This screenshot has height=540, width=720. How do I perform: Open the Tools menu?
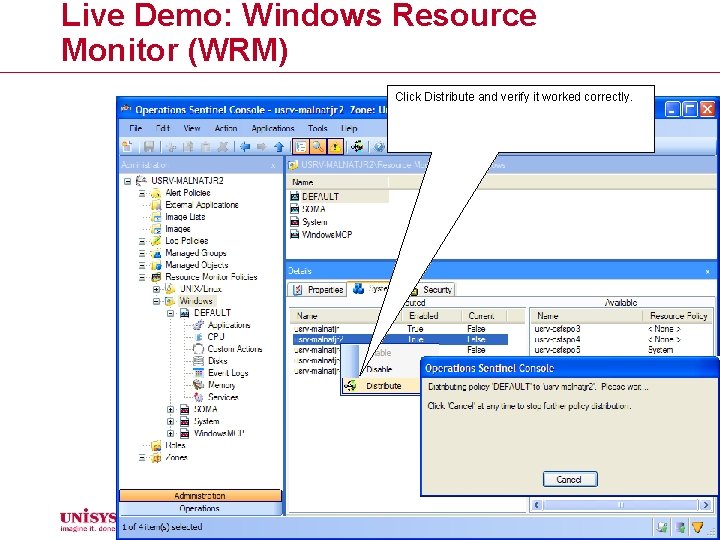tap(318, 128)
